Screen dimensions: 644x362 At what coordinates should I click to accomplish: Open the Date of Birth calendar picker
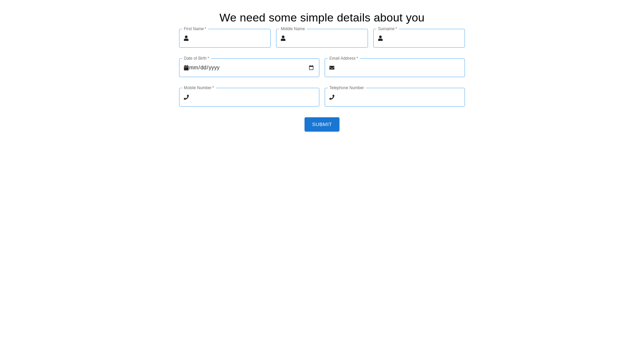311,68
